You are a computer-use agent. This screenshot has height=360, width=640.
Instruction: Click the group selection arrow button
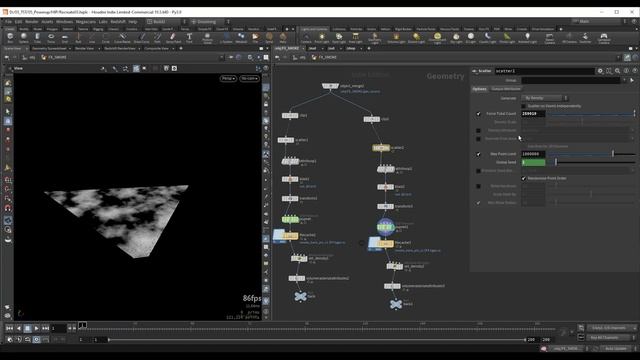pos(632,80)
